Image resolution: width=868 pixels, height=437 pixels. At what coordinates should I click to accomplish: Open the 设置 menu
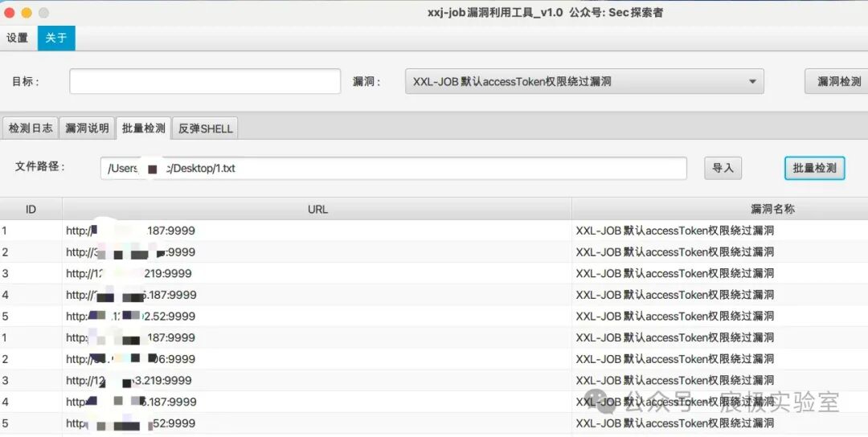click(17, 39)
